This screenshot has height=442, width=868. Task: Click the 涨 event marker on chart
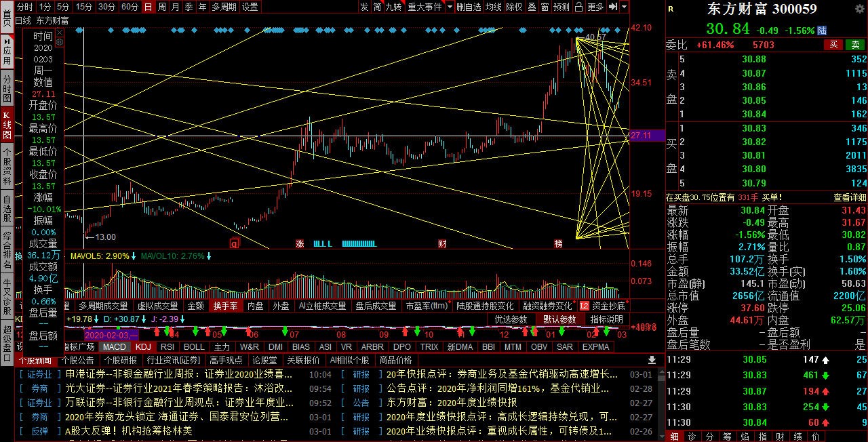click(x=300, y=243)
